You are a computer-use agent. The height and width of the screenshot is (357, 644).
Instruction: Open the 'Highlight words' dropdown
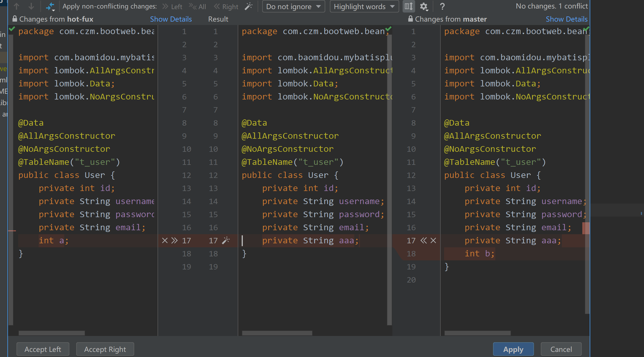coord(364,7)
